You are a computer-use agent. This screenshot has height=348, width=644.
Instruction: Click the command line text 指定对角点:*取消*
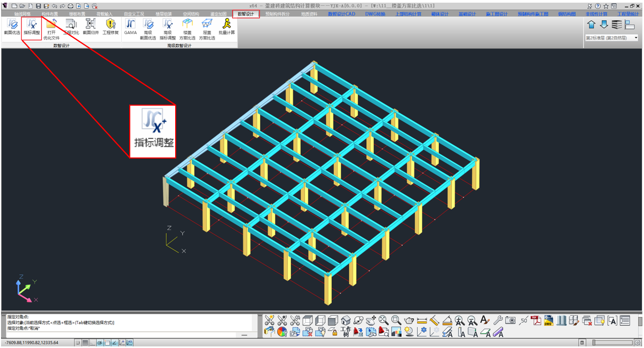pos(23,328)
